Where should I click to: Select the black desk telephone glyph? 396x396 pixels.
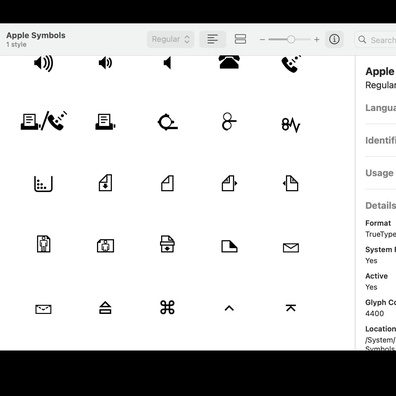click(229, 62)
